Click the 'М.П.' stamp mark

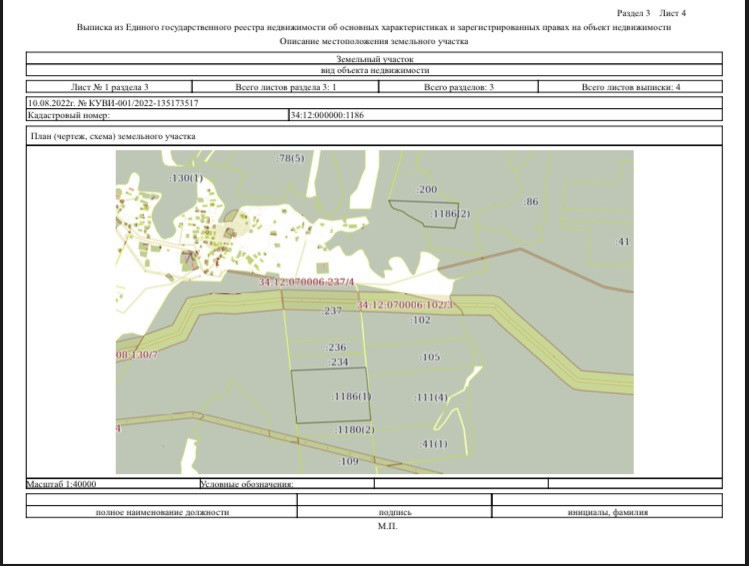coord(387,526)
